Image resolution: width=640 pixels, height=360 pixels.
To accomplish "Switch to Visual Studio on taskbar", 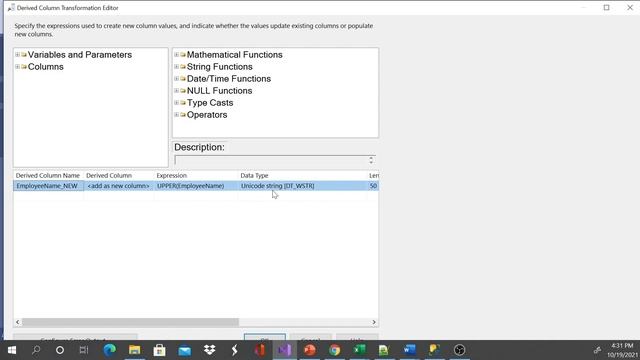I will tap(284, 350).
